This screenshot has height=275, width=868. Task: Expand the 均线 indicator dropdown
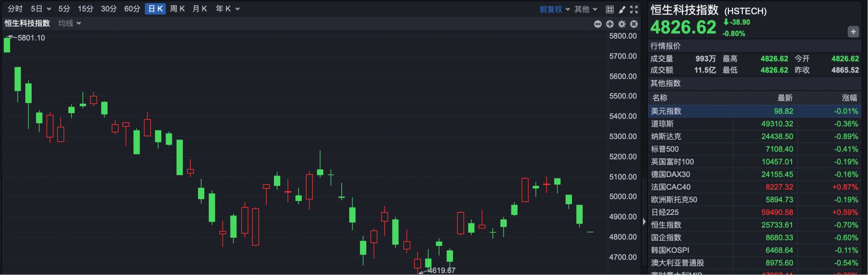[x=70, y=23]
